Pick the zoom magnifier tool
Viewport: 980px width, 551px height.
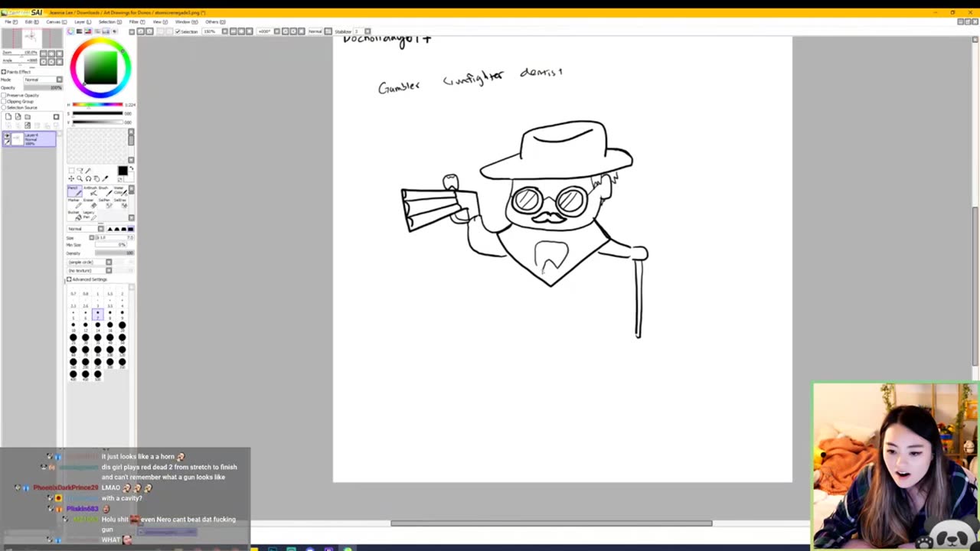coord(80,178)
